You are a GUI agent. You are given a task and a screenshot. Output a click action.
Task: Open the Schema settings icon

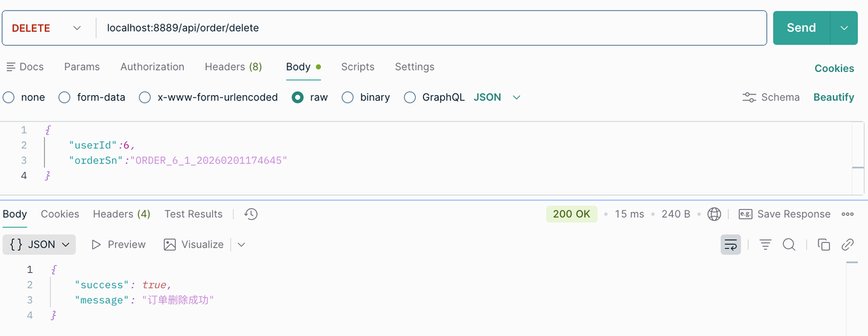749,97
